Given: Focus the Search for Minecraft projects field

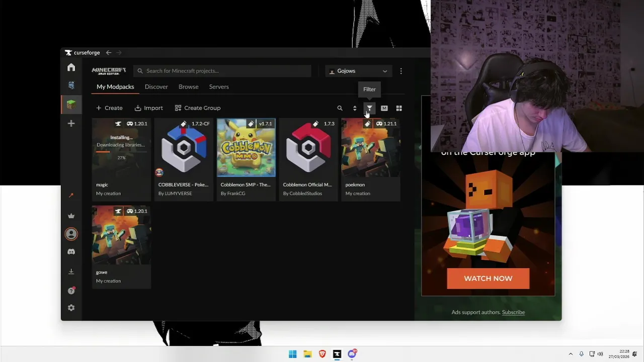Looking at the screenshot, I should [222, 71].
